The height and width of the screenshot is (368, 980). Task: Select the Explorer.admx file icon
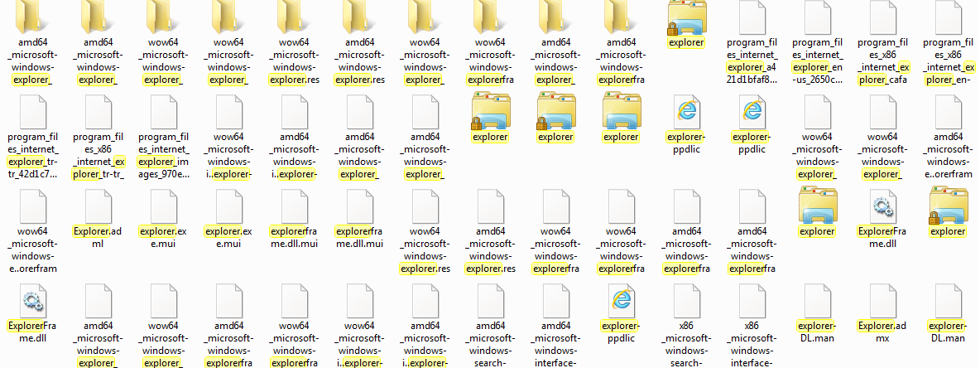(x=882, y=300)
